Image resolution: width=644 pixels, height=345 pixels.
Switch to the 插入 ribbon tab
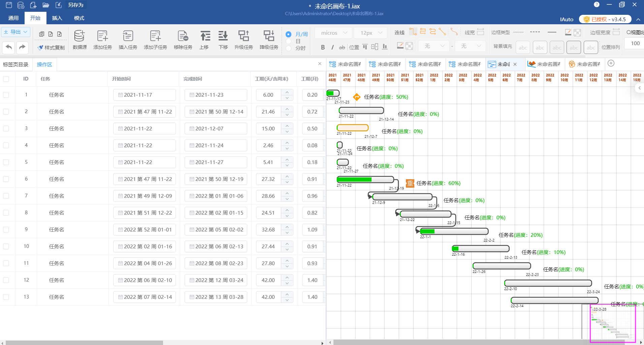tap(57, 18)
